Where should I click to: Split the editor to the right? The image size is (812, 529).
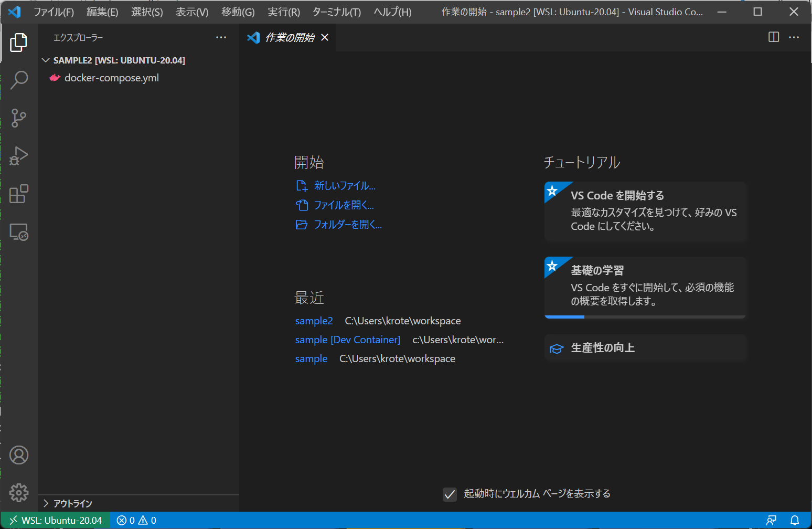point(774,37)
